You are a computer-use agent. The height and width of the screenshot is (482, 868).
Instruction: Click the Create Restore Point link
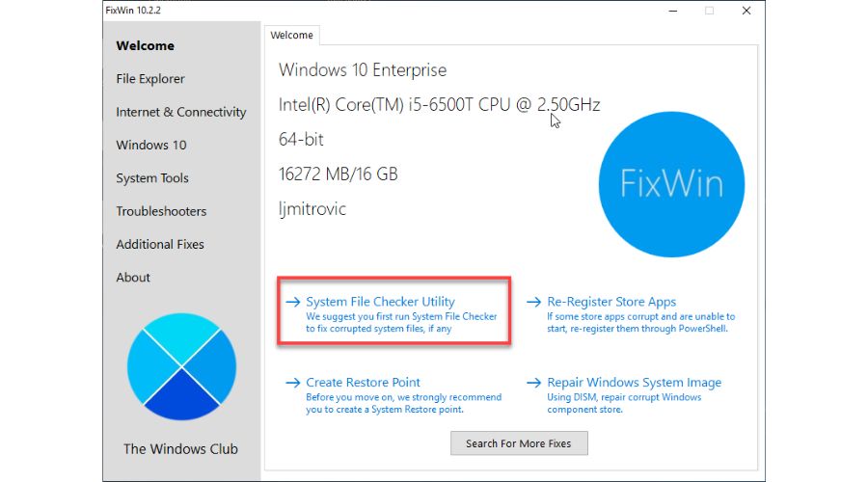click(363, 383)
